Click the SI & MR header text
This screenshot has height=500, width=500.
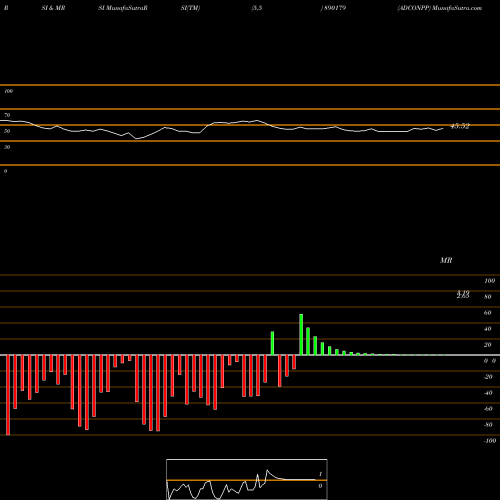tap(53, 8)
